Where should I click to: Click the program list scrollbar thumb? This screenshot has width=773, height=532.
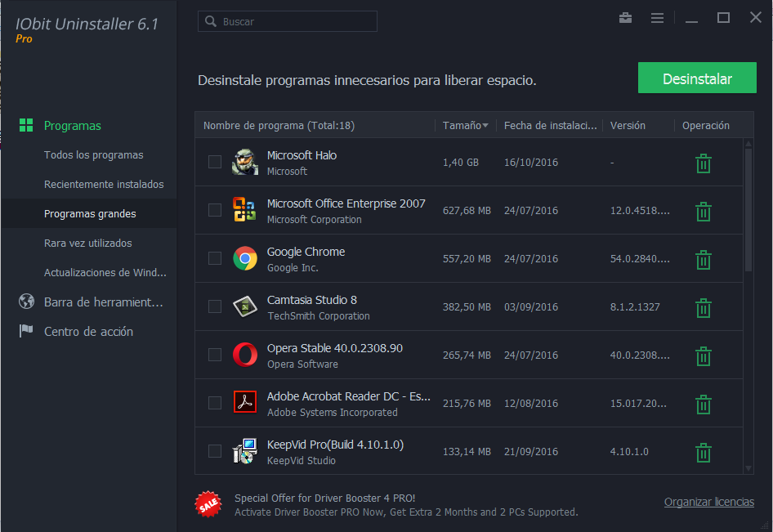[748, 209]
